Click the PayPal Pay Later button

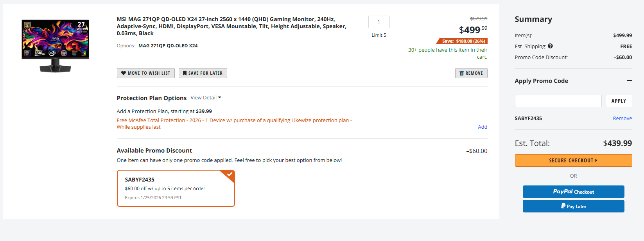pos(573,206)
